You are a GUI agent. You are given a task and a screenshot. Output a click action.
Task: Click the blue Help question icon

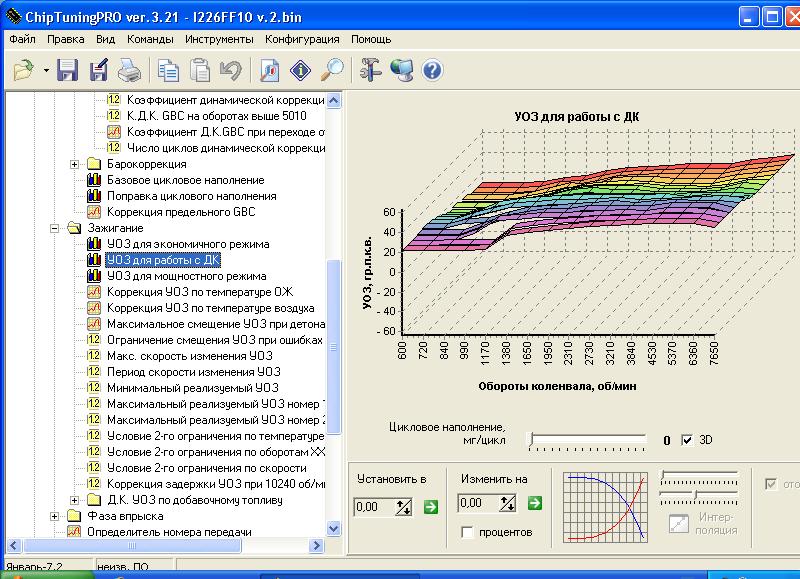click(432, 70)
